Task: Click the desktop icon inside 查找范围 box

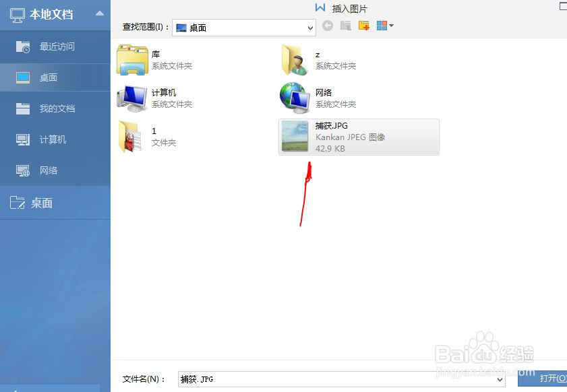Action: pos(181,28)
